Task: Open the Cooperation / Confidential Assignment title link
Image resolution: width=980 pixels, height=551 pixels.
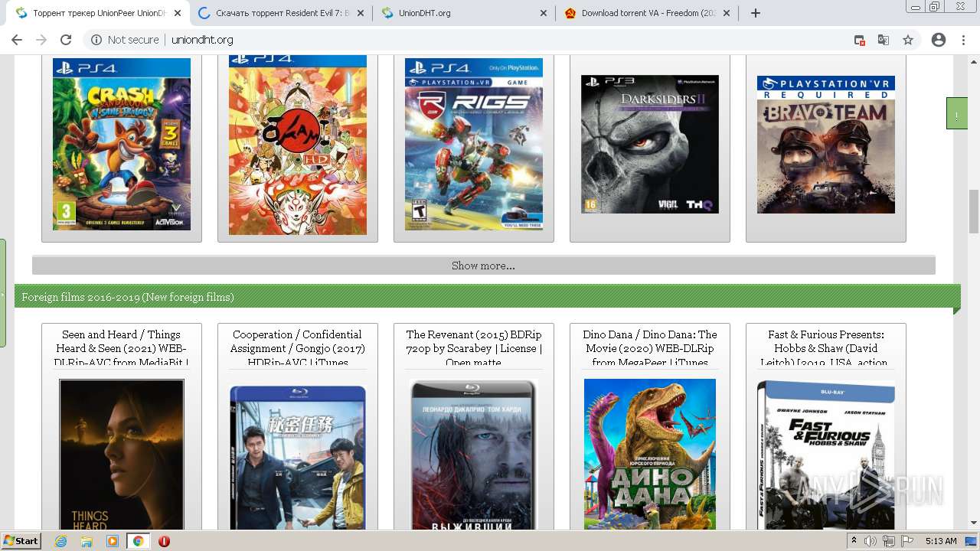Action: coord(298,348)
